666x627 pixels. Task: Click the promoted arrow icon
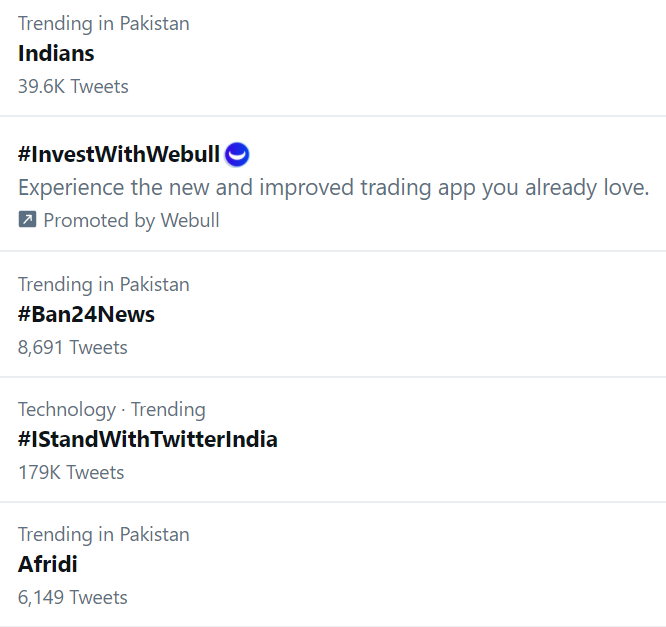click(x=27, y=220)
